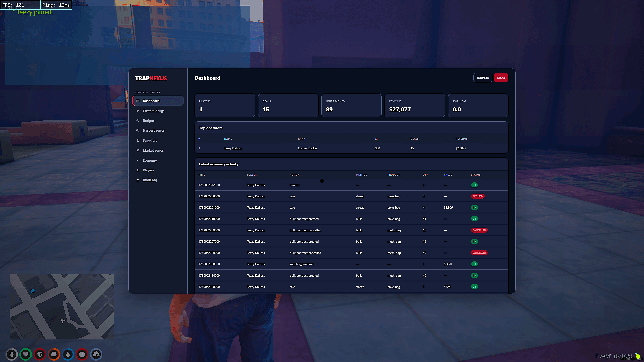644x362 pixels.
Task: Click the burger hunger HUD icon
Action: click(54, 354)
